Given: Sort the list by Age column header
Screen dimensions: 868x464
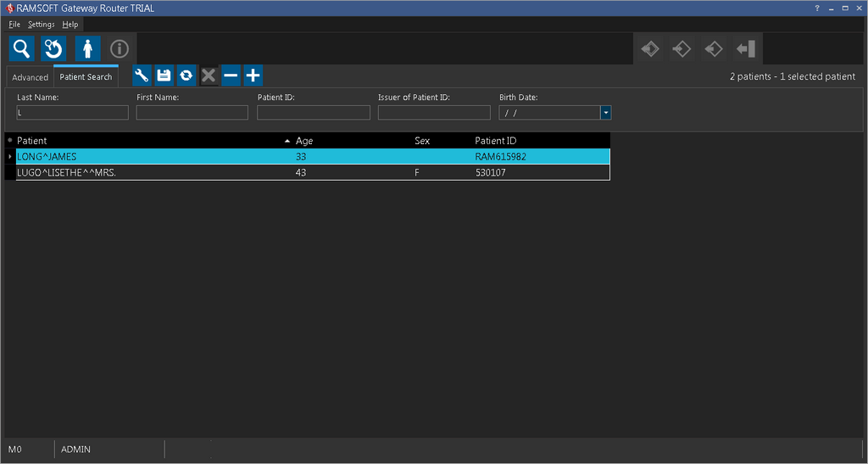Looking at the screenshot, I should pyautogui.click(x=304, y=141).
